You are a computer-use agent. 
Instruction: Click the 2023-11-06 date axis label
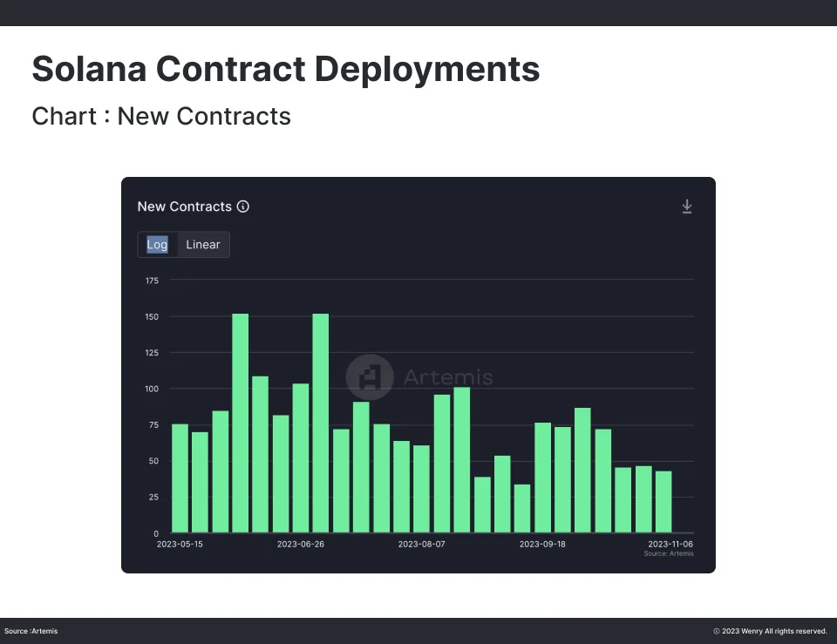[669, 544]
